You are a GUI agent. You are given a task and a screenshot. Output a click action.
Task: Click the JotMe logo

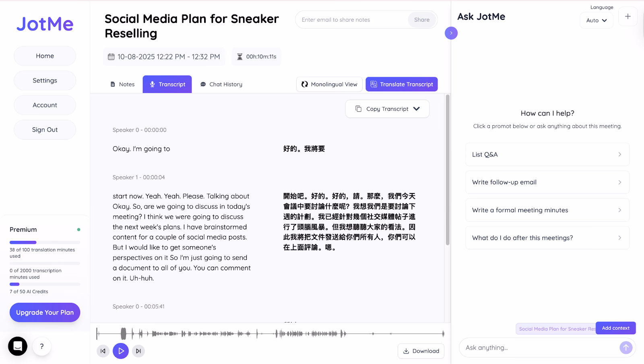coord(45,24)
